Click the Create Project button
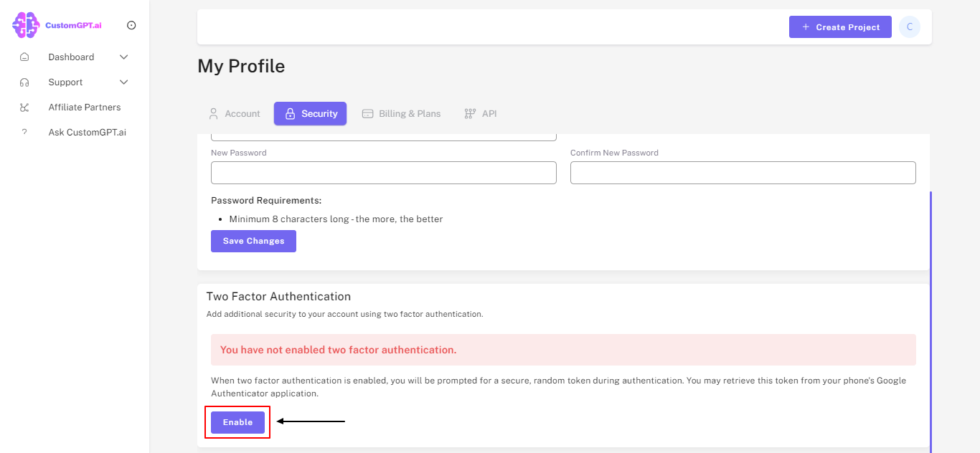The image size is (980, 453). click(x=840, y=27)
